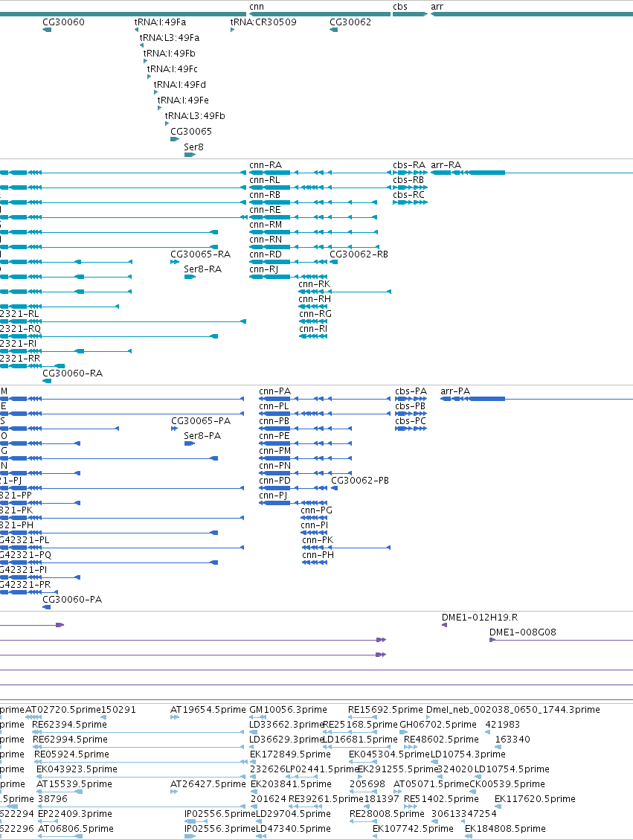Select the RE62394.5prime EST label
The image size is (633, 840).
click(70, 724)
